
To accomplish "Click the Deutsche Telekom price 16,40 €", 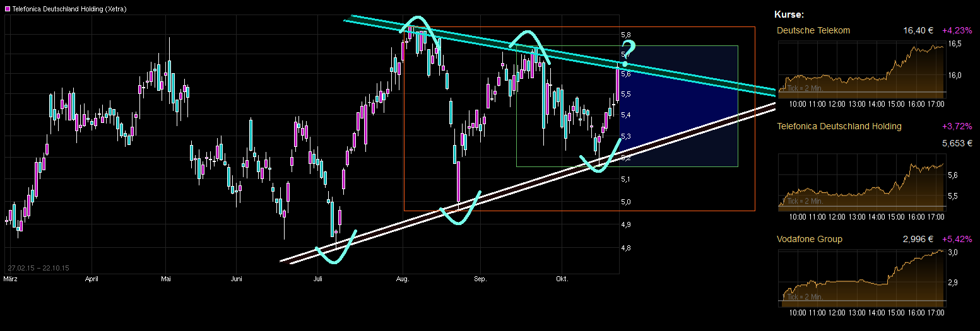I will 919,30.
